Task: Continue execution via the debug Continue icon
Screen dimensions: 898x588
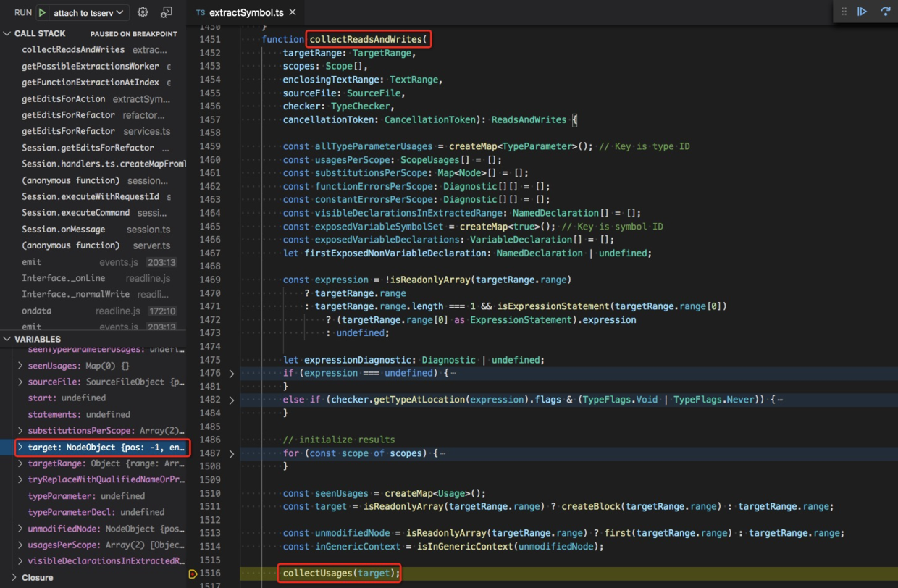Action: click(x=862, y=11)
